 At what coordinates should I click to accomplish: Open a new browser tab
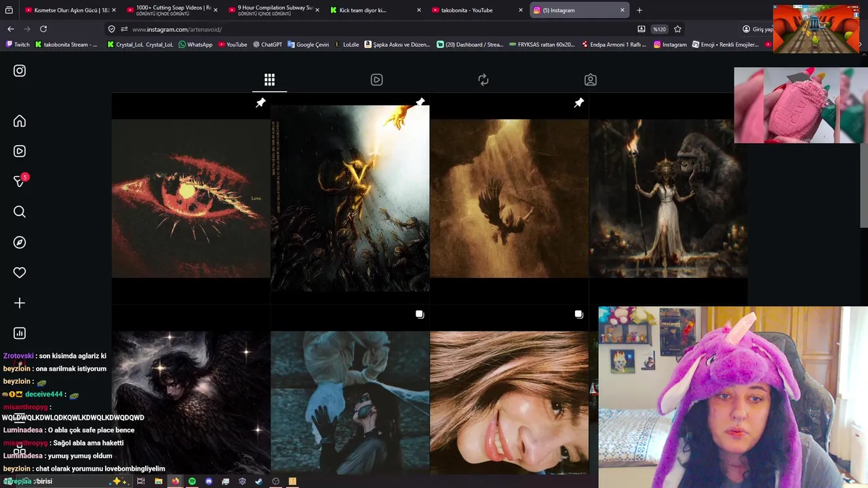pyautogui.click(x=639, y=10)
